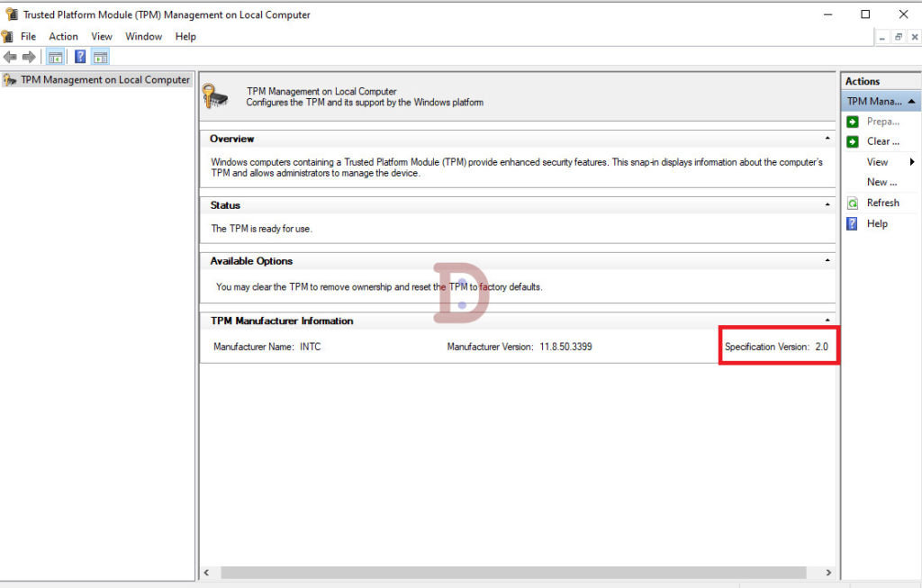
Task: Expand the View submenu arrow in Actions
Action: click(912, 162)
